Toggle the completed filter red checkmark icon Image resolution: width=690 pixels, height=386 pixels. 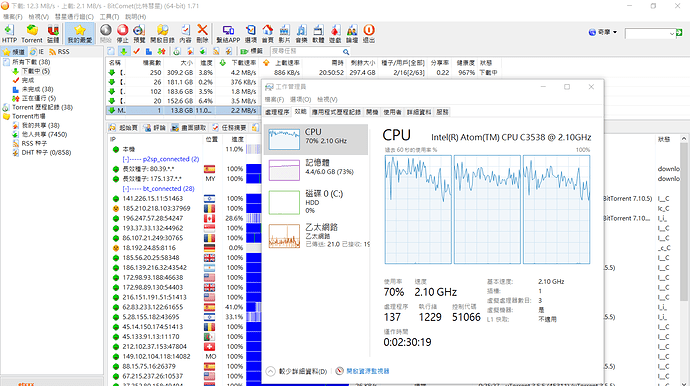click(136, 51)
